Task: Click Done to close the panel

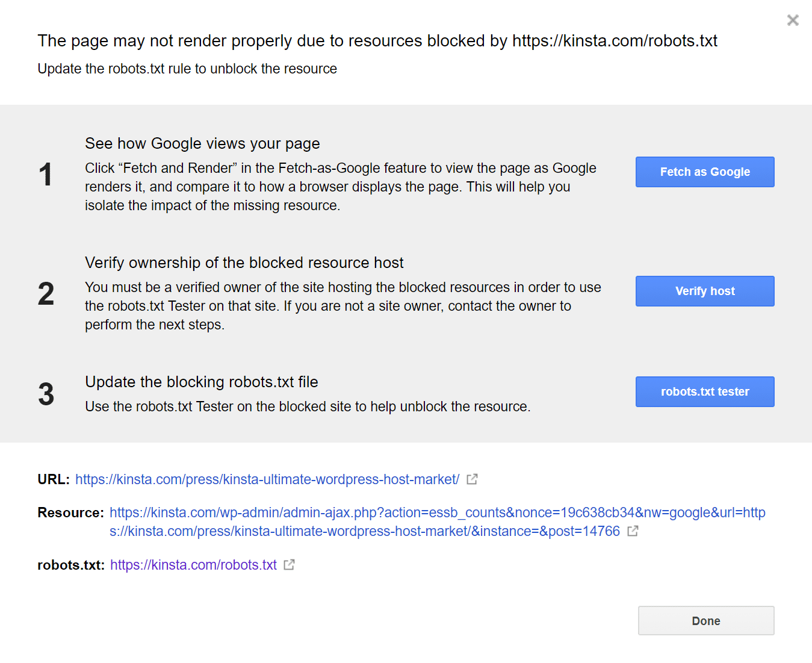Action: coord(705,620)
